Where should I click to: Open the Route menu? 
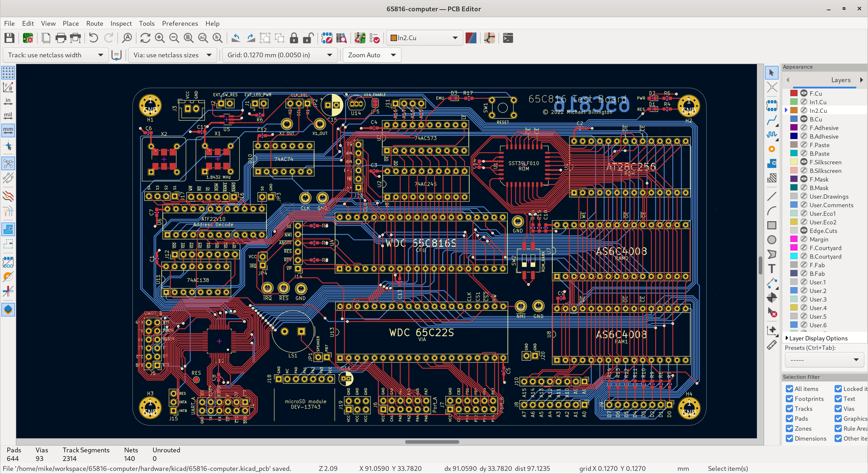[x=94, y=23]
